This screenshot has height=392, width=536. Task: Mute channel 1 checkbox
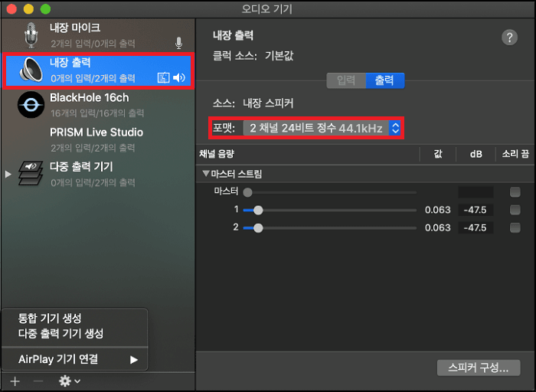pos(515,210)
